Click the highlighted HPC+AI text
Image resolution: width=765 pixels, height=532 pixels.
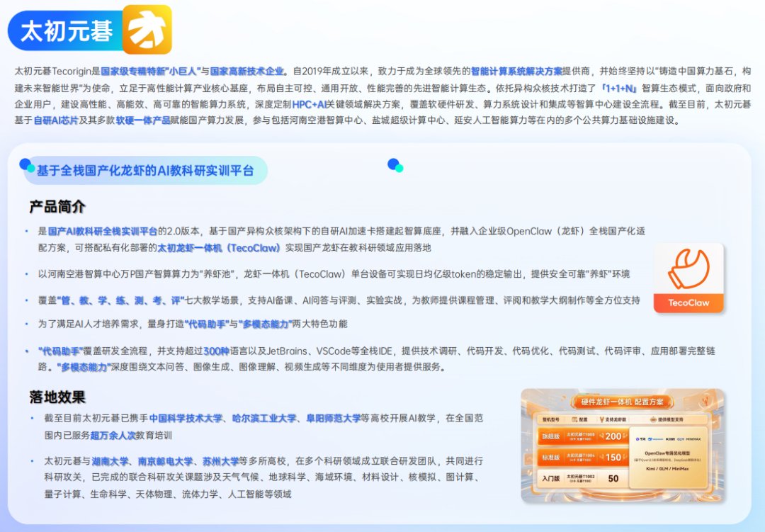tap(309, 104)
